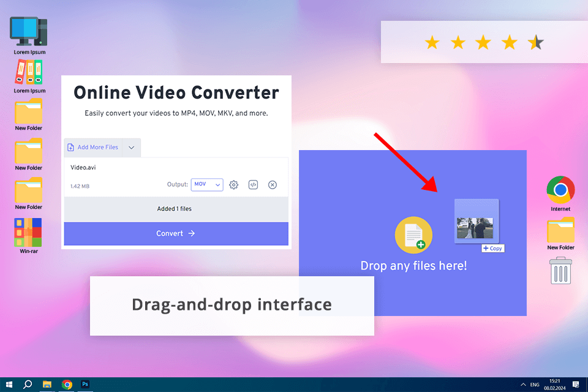
Task: Open the Recycle Bin trash icon
Action: pos(560,271)
